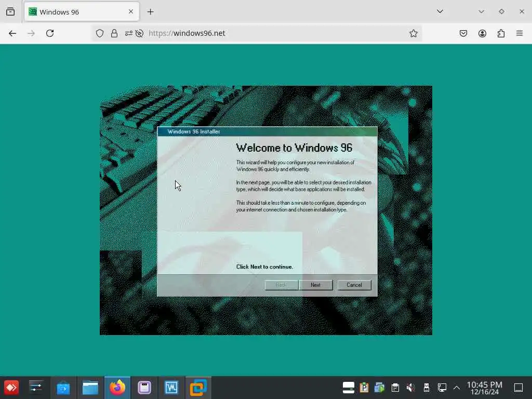Image resolution: width=532 pixels, height=399 pixels.
Task: Click Next in Windows 96 installer
Action: click(315, 285)
